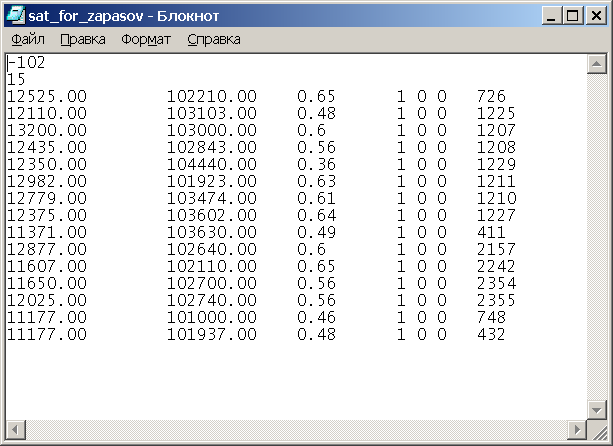This screenshot has width=613, height=446.
Task: Click the first line value -102
Action: [x=27, y=63]
